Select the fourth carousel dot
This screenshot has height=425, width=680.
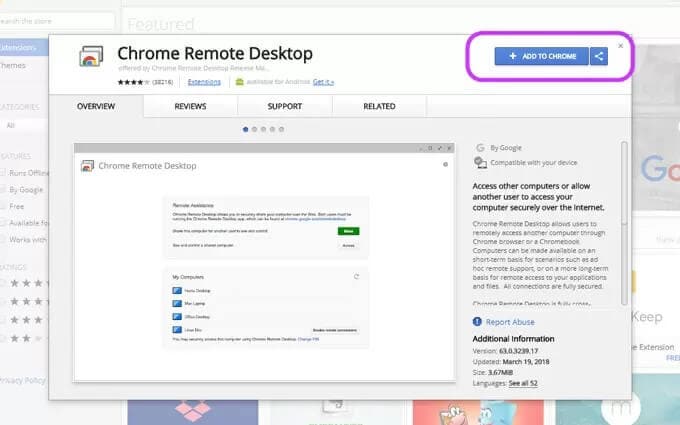(x=272, y=129)
